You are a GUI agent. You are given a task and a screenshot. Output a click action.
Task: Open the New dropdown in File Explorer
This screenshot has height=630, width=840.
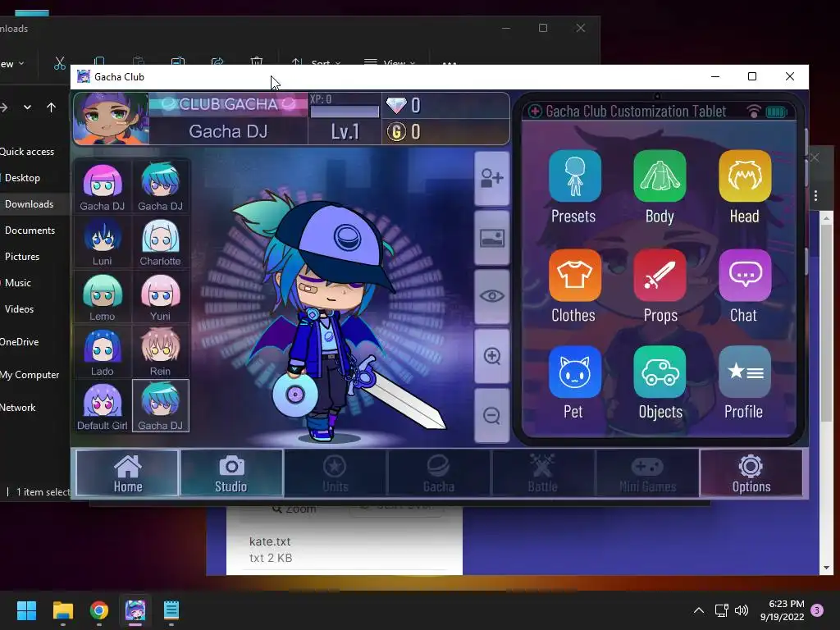(x=12, y=64)
